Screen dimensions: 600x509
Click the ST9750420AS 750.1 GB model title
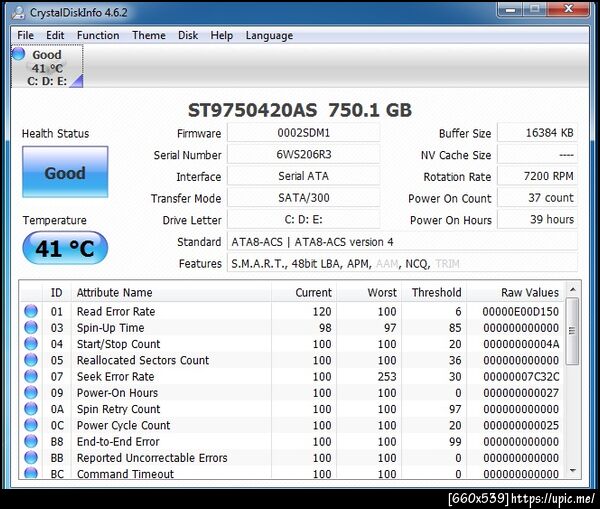click(x=300, y=110)
